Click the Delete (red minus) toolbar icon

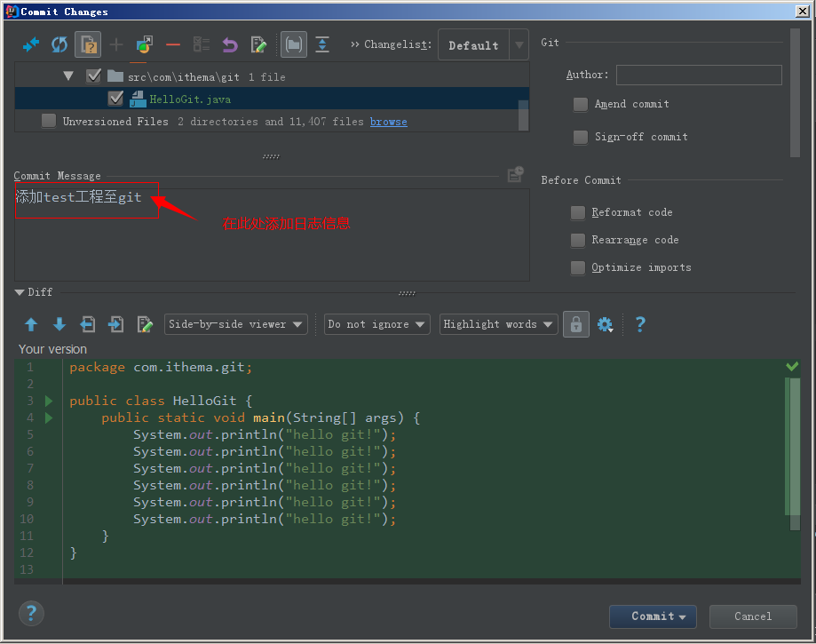pos(172,44)
